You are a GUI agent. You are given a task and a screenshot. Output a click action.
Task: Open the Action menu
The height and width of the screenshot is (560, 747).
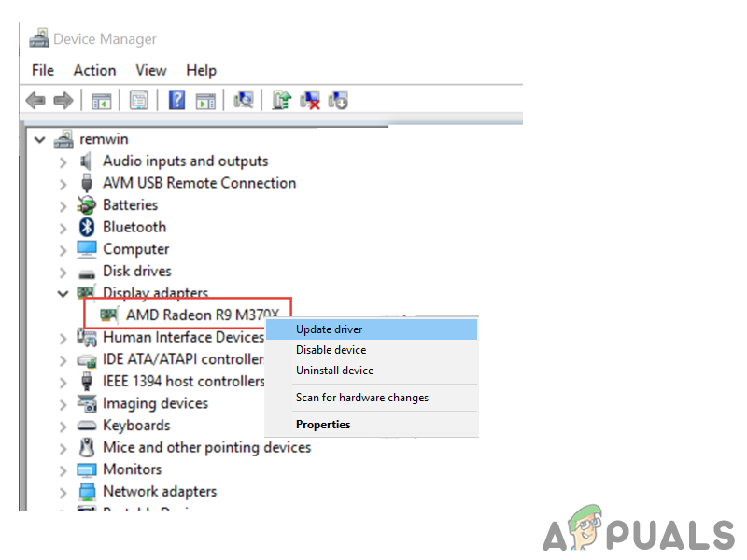[x=94, y=71]
